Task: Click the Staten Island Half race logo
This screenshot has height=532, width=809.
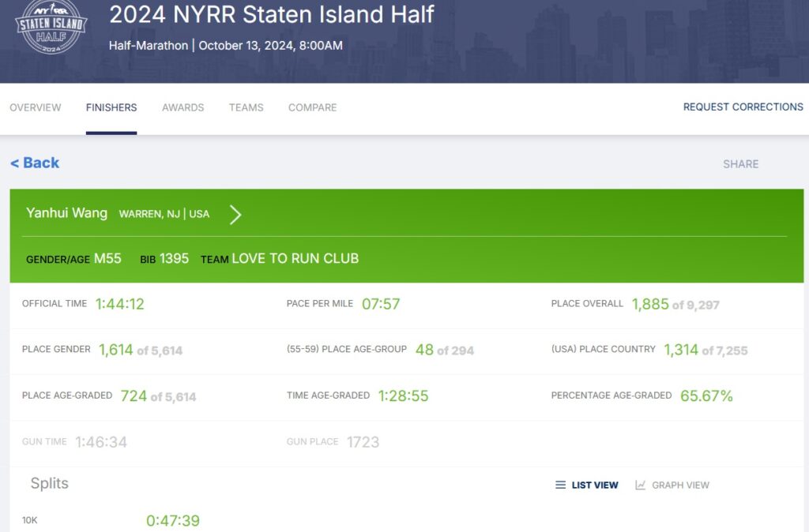Action: [x=51, y=27]
